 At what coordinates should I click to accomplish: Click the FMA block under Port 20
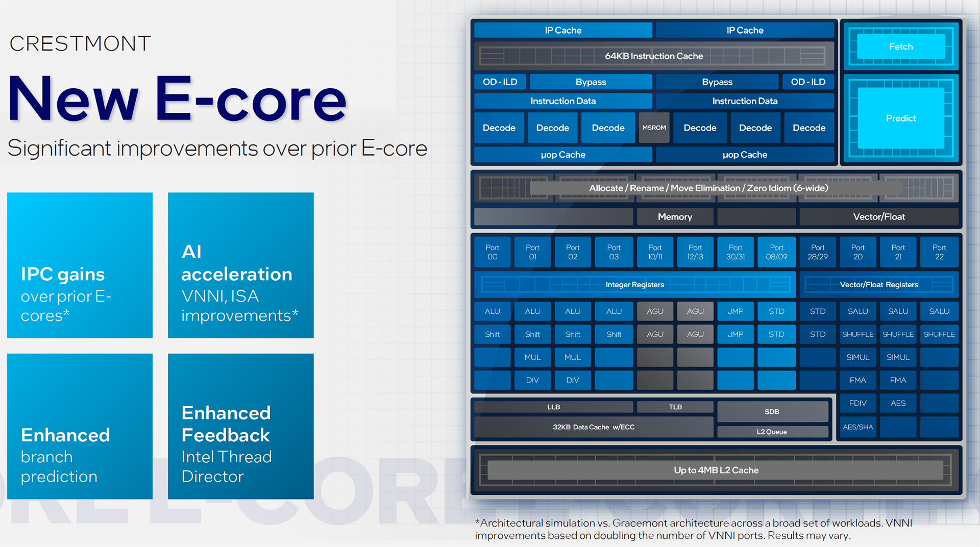click(858, 380)
